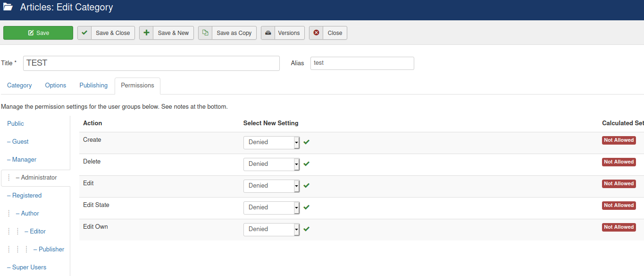The height and width of the screenshot is (276, 644).
Task: Click the Title input field
Action: [151, 63]
